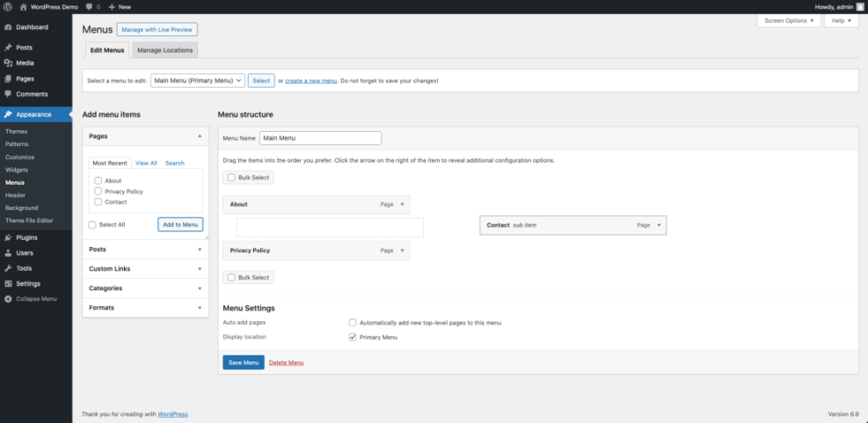Click the Delete Menu link
Screen dimensions: 868x423
(286, 362)
